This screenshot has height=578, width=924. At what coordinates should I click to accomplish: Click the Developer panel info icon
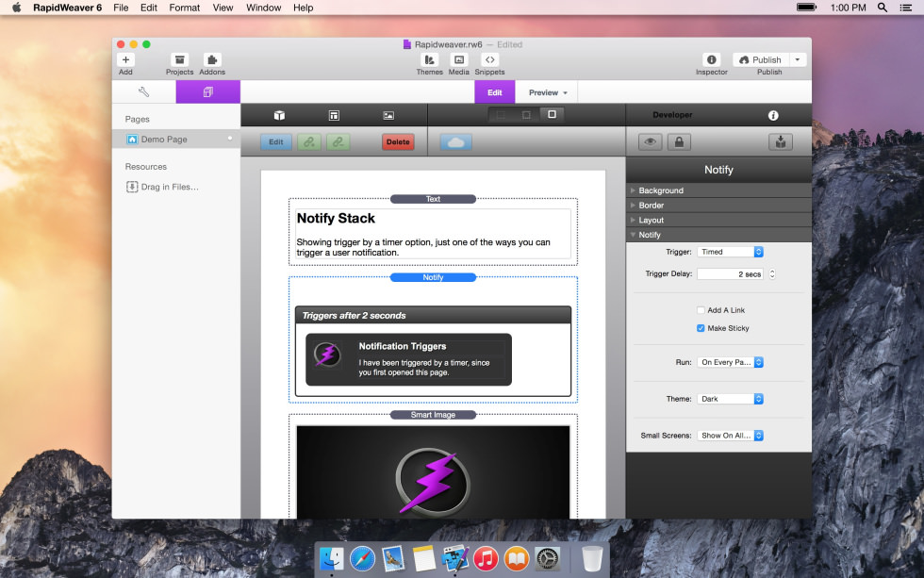(x=773, y=115)
